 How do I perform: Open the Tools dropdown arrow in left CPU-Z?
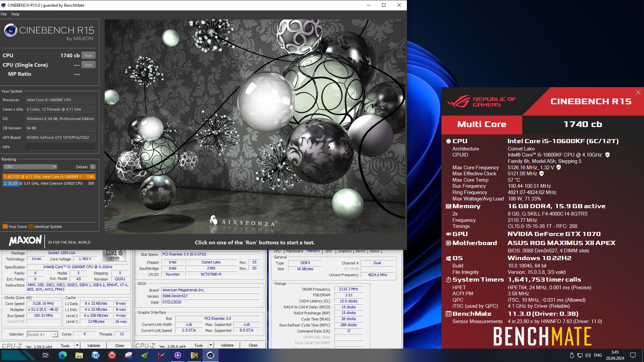coord(77,346)
